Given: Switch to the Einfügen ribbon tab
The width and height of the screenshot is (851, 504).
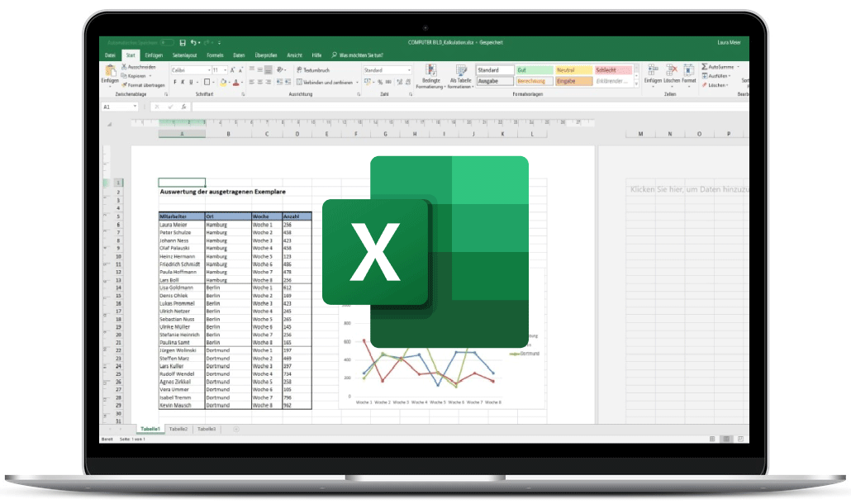Looking at the screenshot, I should [154, 55].
